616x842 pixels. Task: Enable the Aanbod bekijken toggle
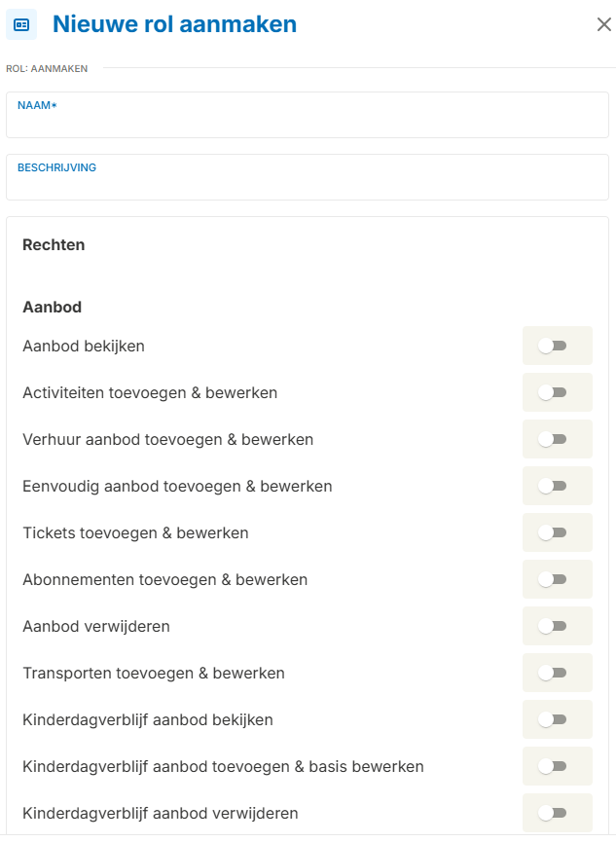[553, 346]
